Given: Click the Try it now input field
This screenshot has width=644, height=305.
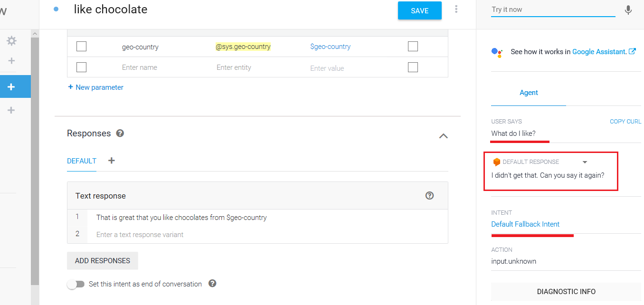Looking at the screenshot, I should pos(553,10).
